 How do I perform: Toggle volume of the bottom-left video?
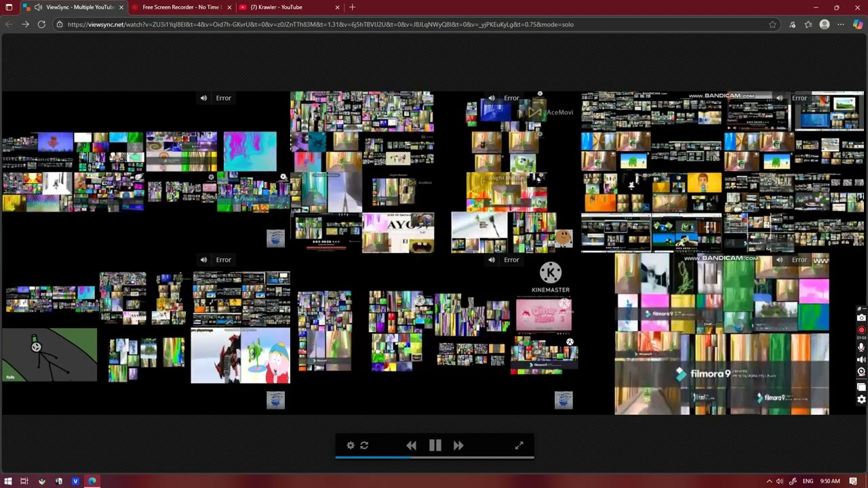pos(203,260)
